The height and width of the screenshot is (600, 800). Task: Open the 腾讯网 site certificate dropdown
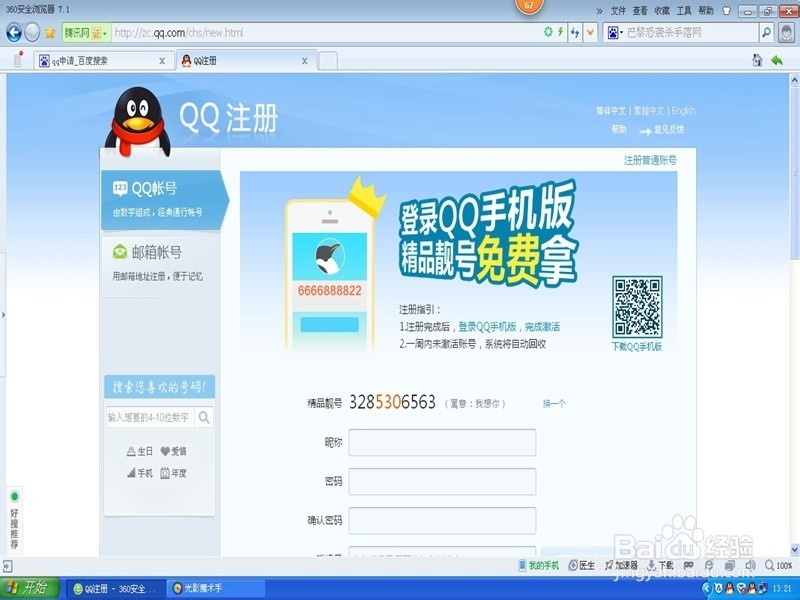tap(86, 33)
